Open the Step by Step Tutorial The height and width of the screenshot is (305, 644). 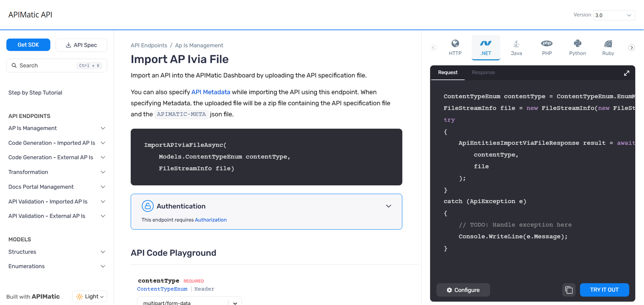coord(35,93)
